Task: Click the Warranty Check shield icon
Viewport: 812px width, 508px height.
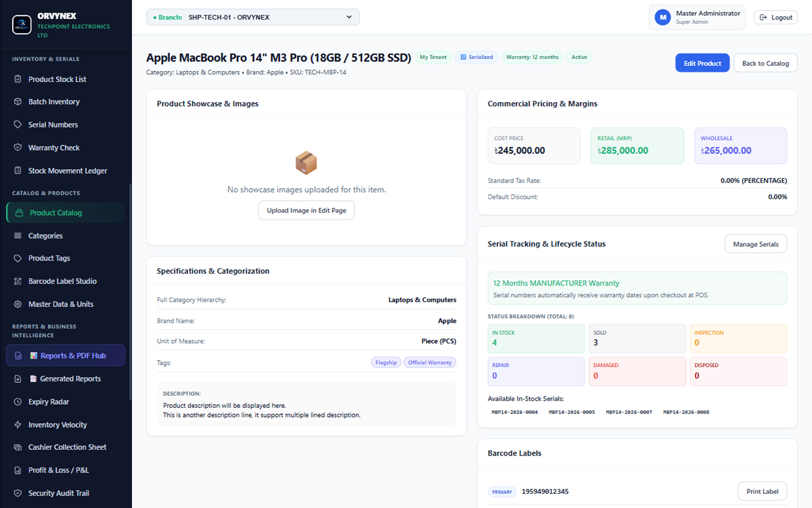Action: (x=18, y=147)
